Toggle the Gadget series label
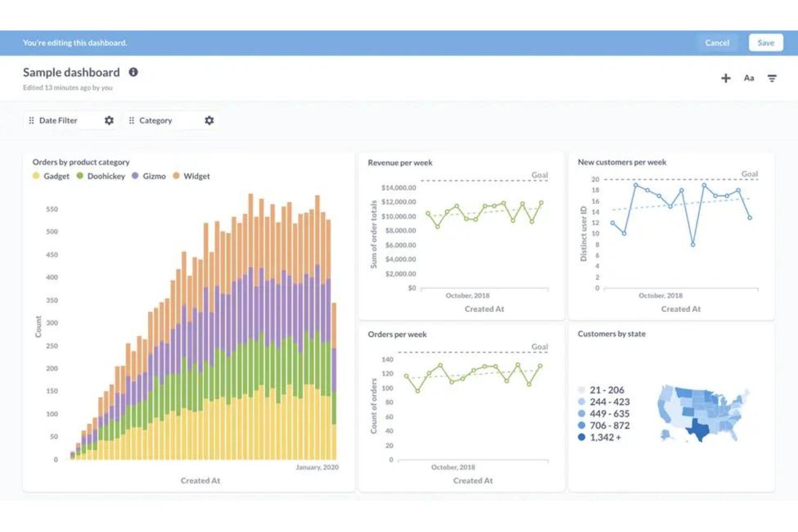Screen dimensions: 798x532 [56, 176]
